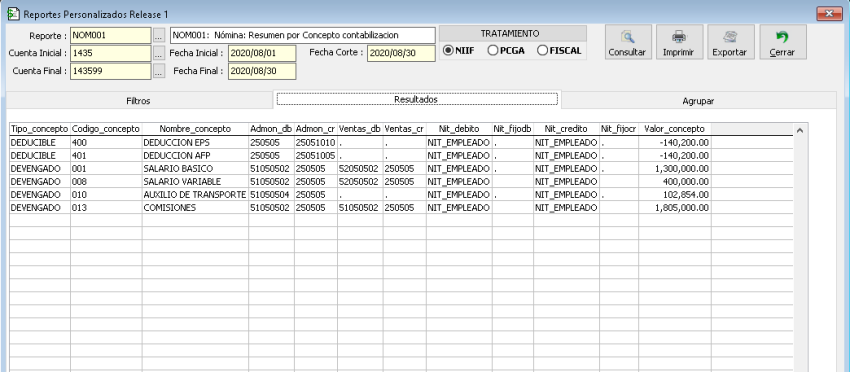This screenshot has height=373, width=851.
Task: Select the AUXILIO DE TRANSPORTE cell
Action: [x=195, y=194]
